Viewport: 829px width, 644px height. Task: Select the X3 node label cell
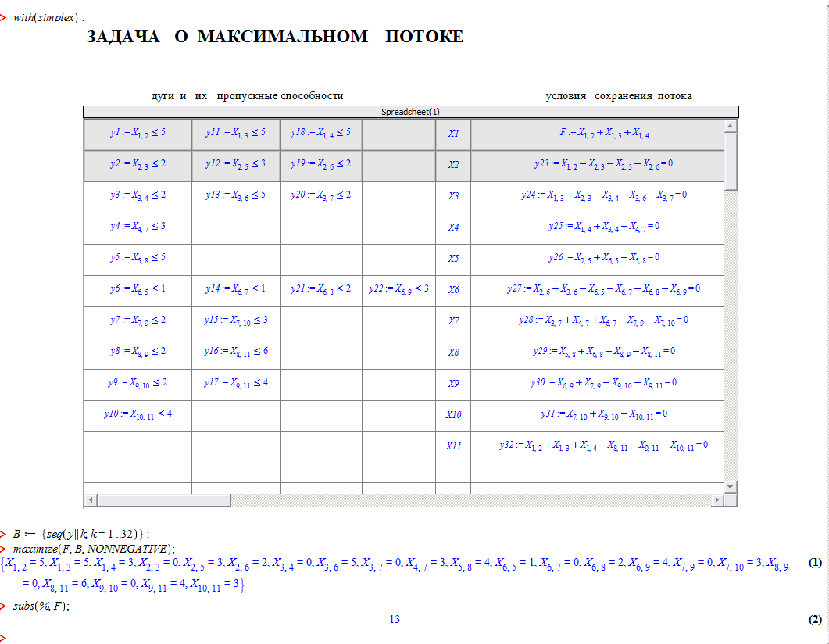(453, 197)
